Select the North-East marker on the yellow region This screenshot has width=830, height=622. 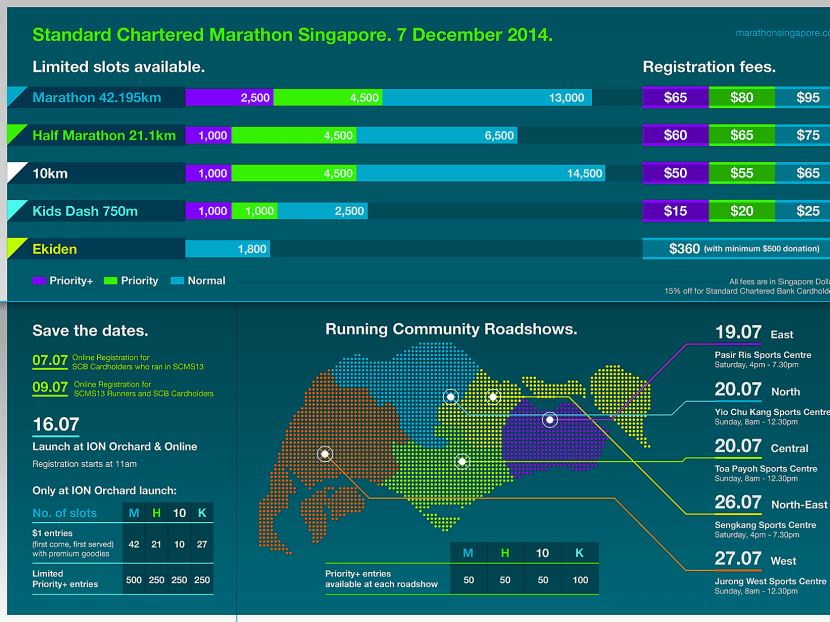[x=492, y=395]
